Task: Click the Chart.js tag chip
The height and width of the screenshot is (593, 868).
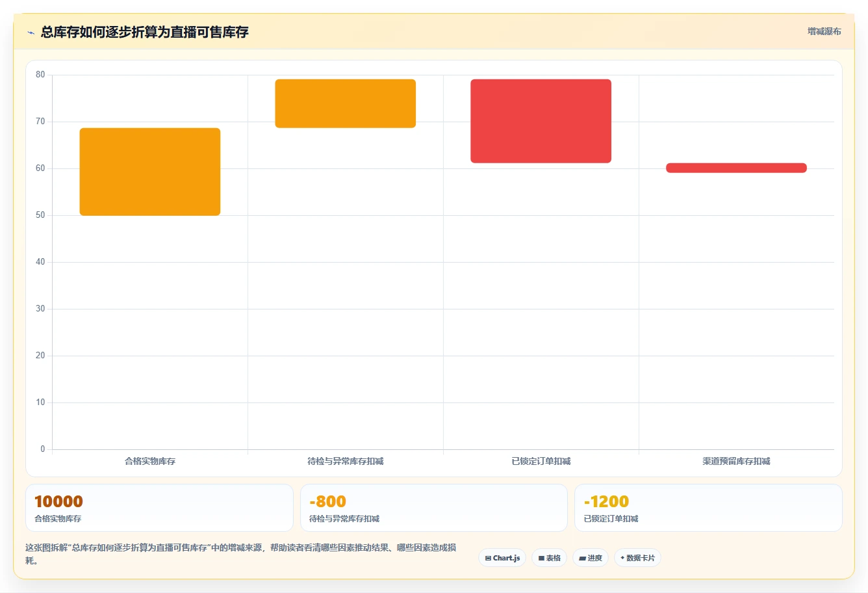Action: (x=502, y=558)
